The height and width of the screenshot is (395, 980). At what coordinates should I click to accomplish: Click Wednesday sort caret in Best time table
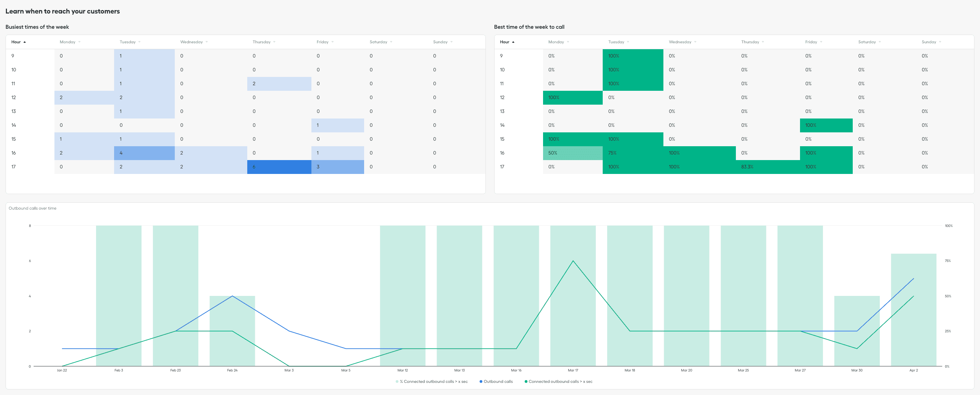click(x=695, y=42)
